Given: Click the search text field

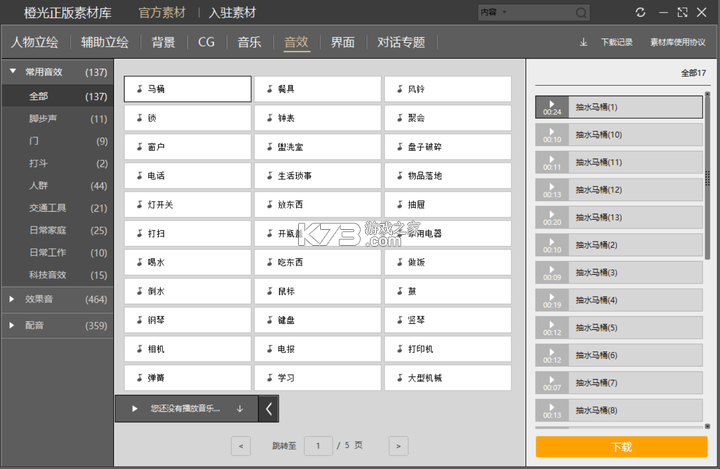Looking at the screenshot, I should tap(542, 12).
